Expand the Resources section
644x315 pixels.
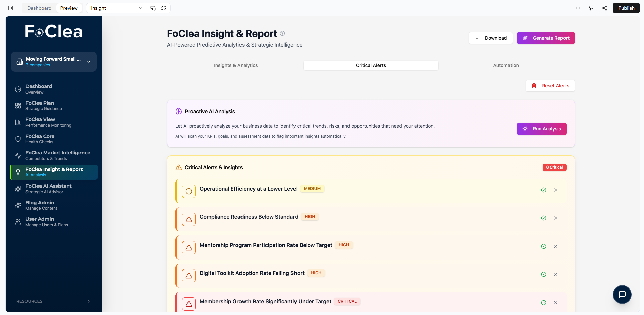tap(54, 301)
